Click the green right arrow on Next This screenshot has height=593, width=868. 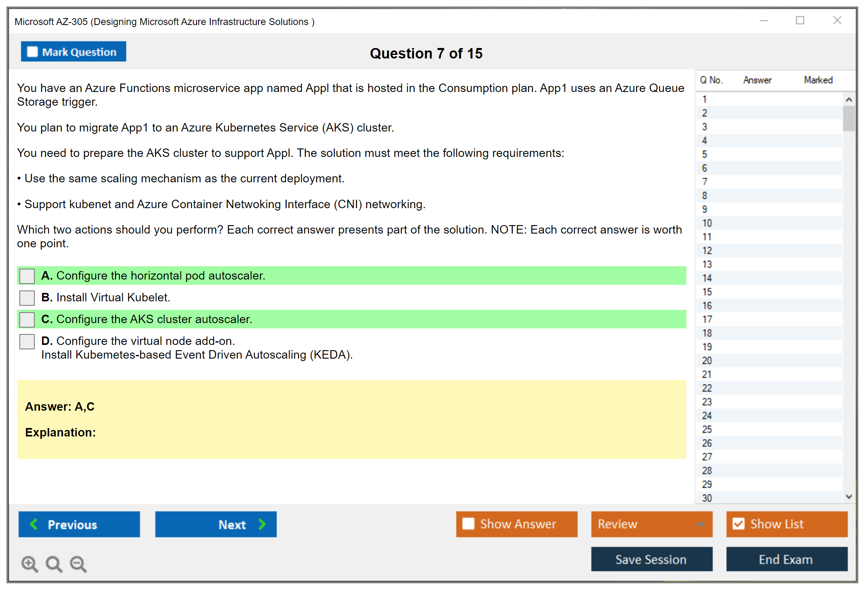(262, 524)
